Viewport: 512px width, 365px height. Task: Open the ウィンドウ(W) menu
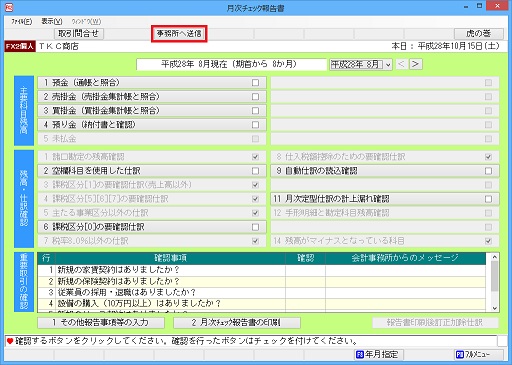click(x=86, y=22)
